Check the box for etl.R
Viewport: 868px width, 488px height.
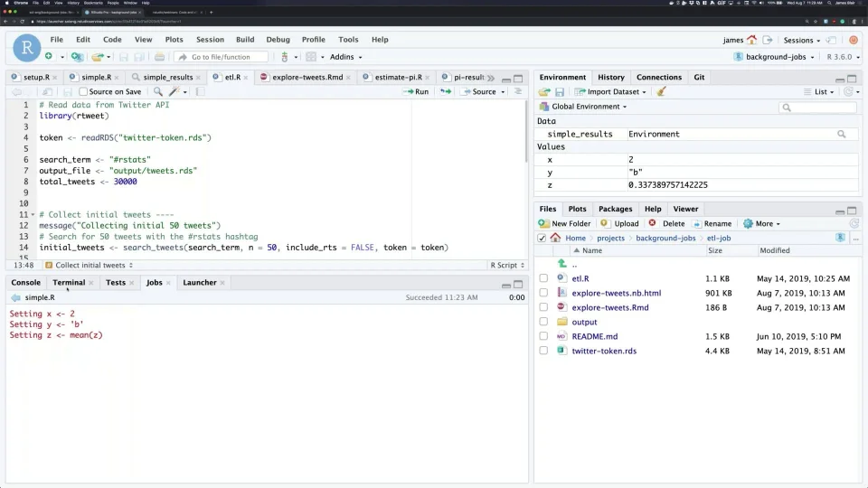(543, 278)
